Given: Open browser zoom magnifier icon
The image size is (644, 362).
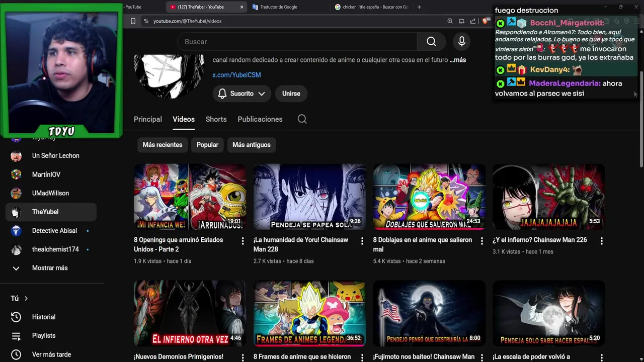Looking at the screenshot, I should click(x=450, y=21).
